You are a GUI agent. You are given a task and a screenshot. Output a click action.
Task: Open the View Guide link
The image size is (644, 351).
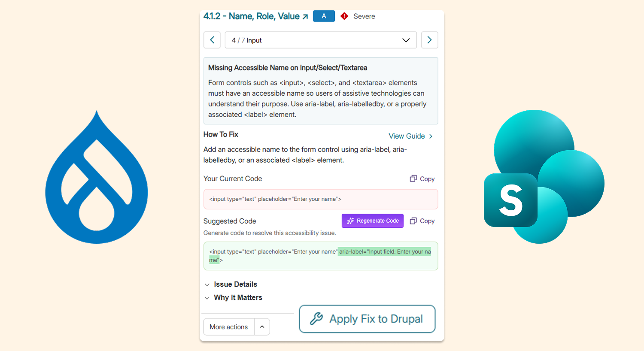coord(411,136)
